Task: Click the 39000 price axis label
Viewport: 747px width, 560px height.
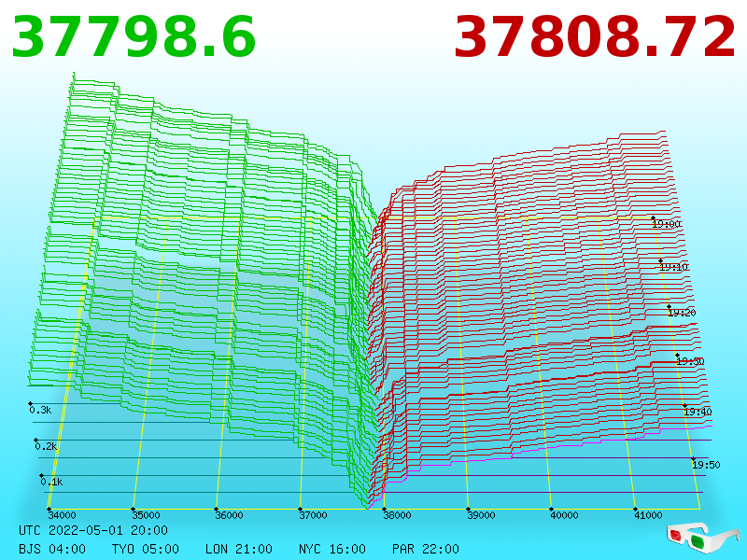Action: (481, 515)
